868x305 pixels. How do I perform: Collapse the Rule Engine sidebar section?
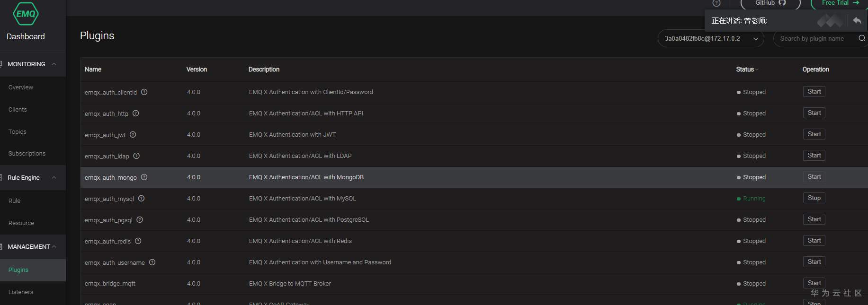click(54, 178)
